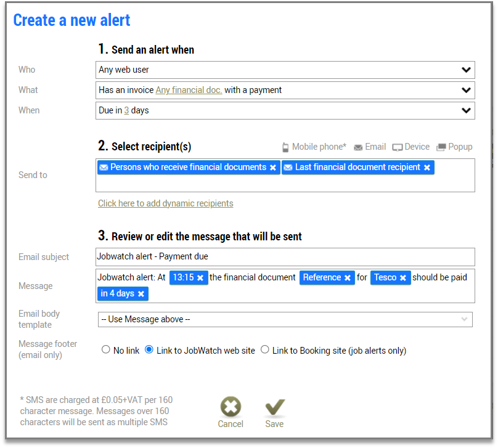Screen dimensions: 498x448
Task: Select 'Link to Booking site' radio button
Action: (x=265, y=350)
